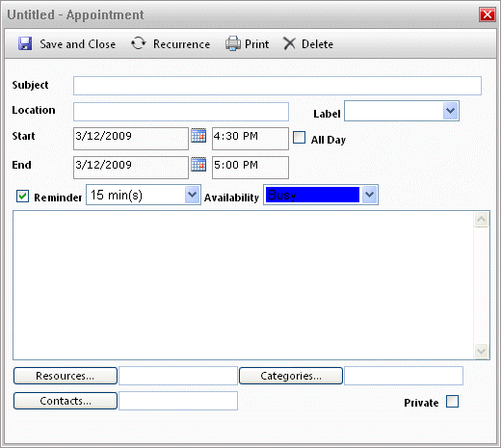502x448 pixels.
Task: Open the End date calendar picker
Action: [198, 164]
